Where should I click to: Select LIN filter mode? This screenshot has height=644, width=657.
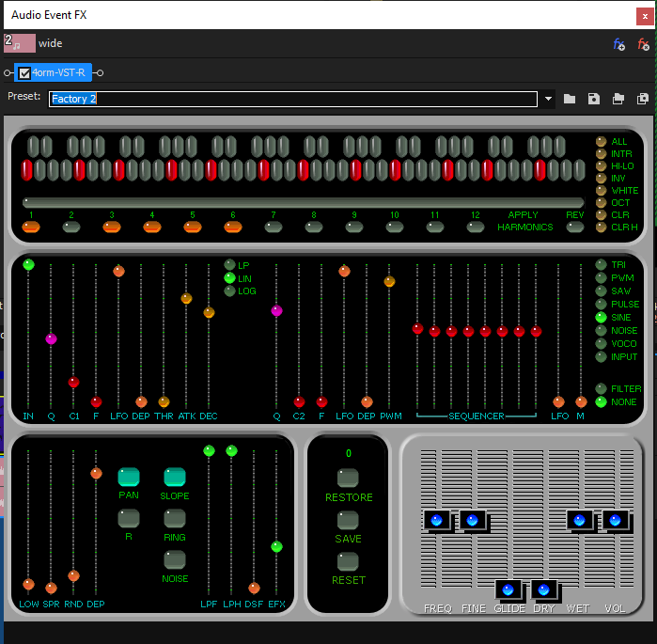[x=229, y=277]
